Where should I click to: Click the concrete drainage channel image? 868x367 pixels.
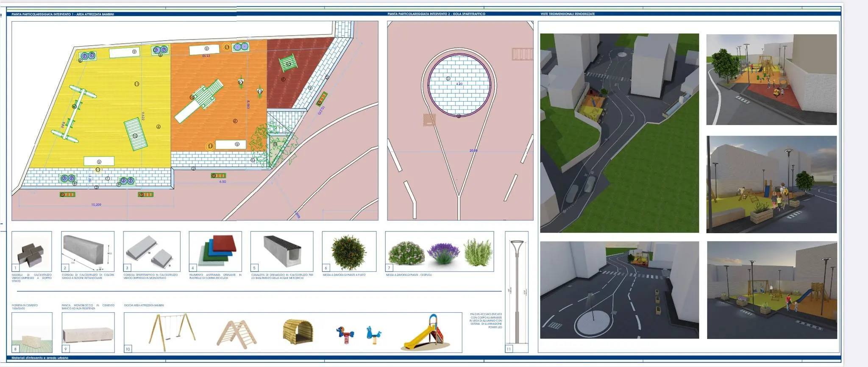[x=282, y=252]
